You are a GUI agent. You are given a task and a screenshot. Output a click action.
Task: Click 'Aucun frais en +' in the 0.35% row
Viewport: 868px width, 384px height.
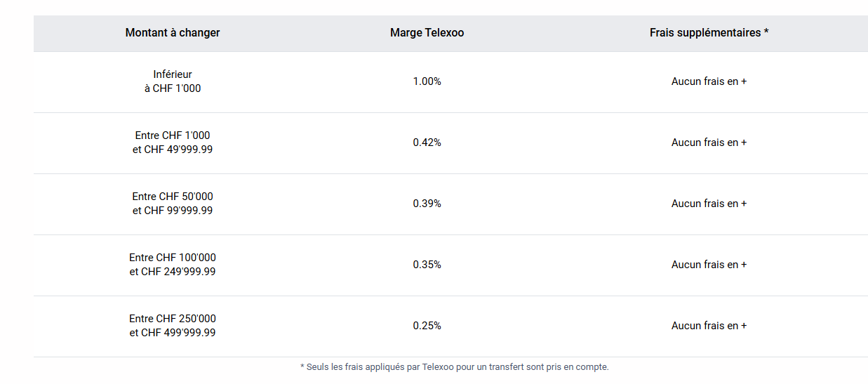tap(709, 265)
